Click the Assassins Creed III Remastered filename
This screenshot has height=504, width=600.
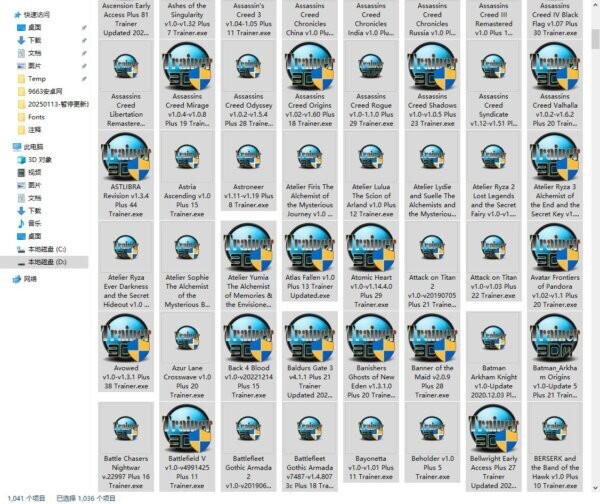point(493,19)
